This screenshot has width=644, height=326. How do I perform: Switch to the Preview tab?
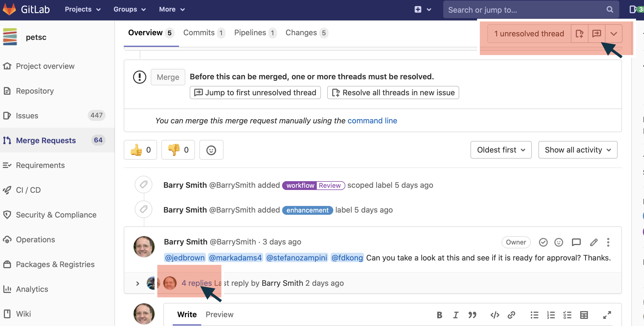tap(219, 314)
